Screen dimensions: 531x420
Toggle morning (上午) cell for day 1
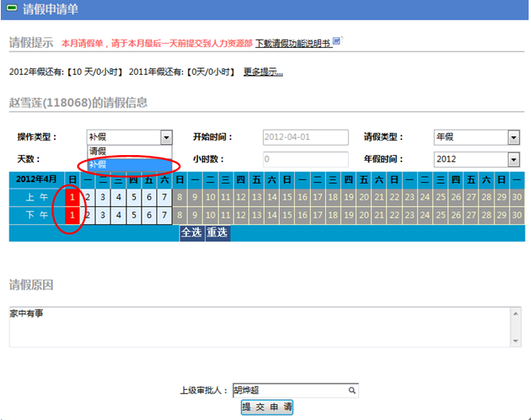[72, 197]
